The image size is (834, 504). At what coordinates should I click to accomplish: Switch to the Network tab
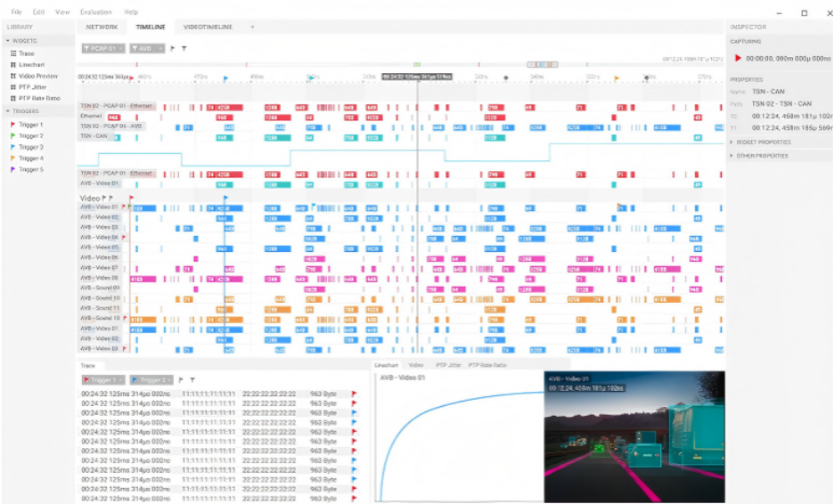(x=102, y=27)
